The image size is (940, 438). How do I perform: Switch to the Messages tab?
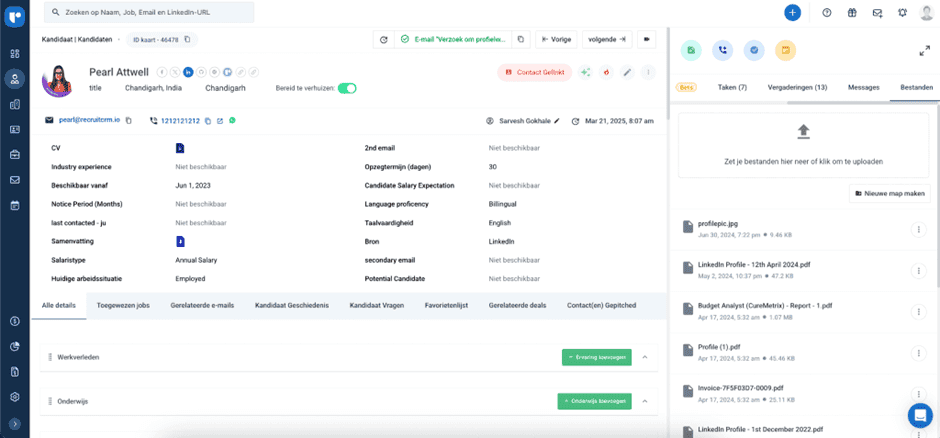point(863,87)
